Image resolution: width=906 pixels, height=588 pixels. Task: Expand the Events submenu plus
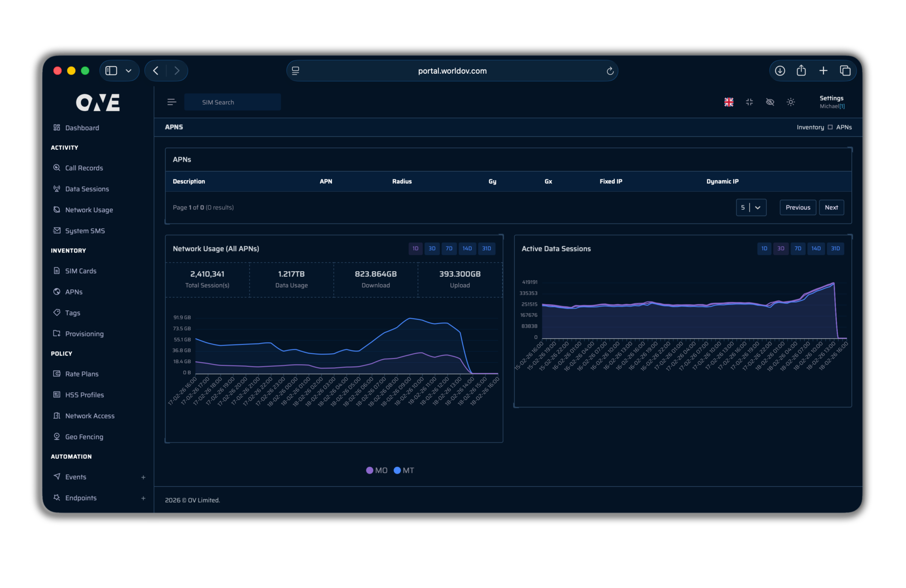coord(143,477)
